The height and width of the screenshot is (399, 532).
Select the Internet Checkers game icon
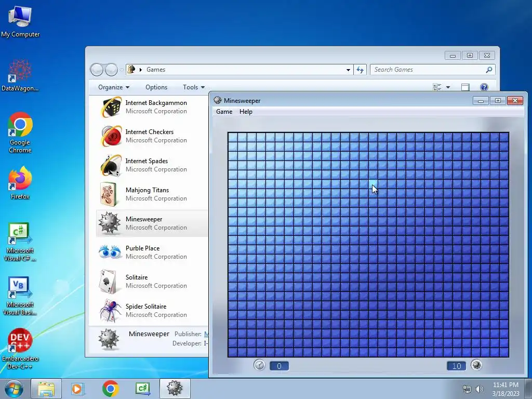[x=111, y=136]
